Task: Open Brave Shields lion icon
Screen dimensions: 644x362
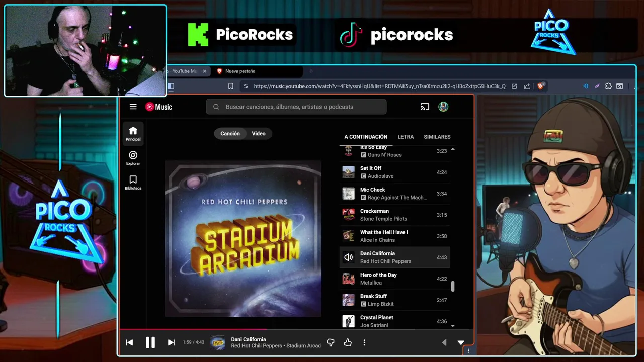Action: pyautogui.click(x=541, y=86)
